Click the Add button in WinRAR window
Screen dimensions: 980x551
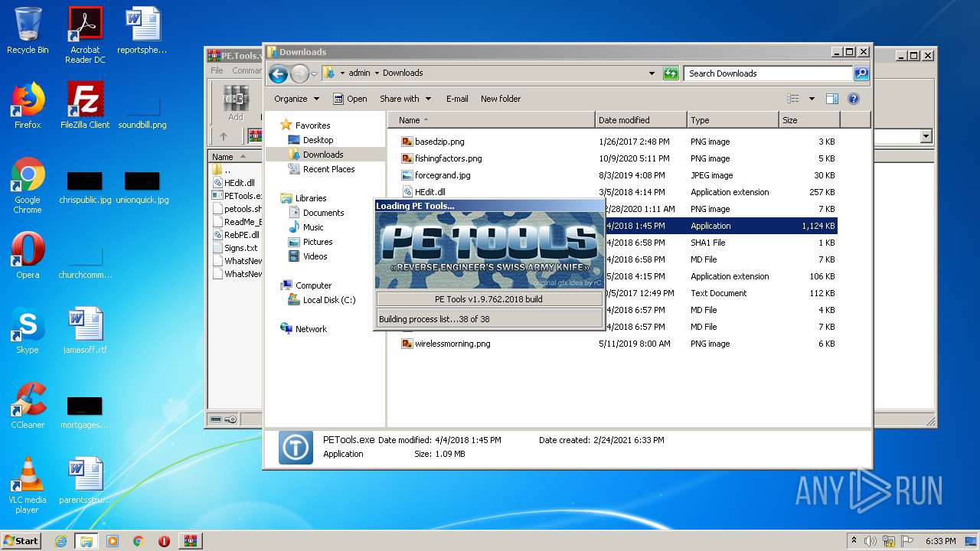(236, 103)
